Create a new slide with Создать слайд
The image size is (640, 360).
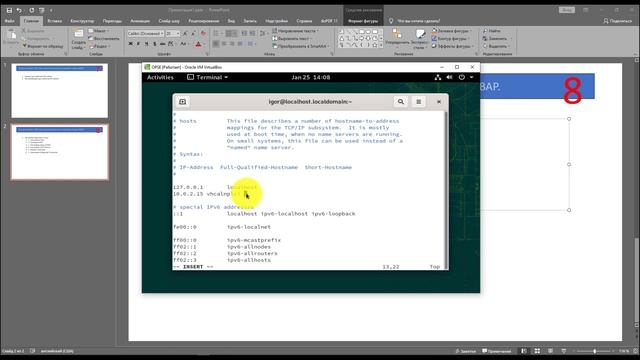click(78, 40)
